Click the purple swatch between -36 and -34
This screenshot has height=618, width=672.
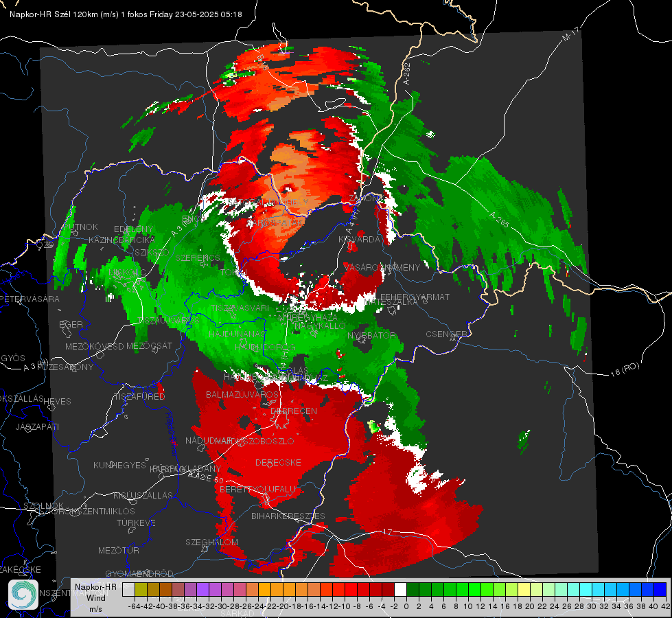tap(190, 590)
